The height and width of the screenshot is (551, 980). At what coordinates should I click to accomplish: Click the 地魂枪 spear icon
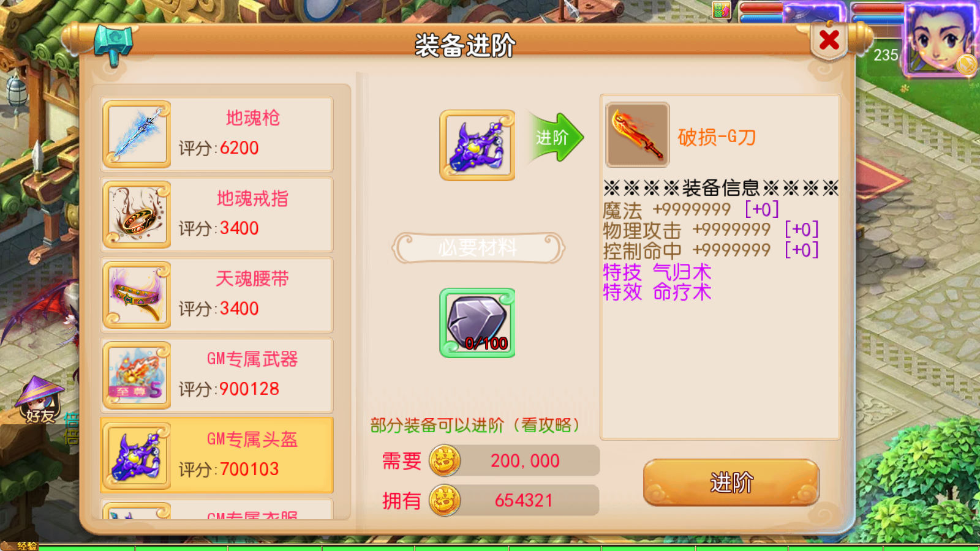[137, 135]
